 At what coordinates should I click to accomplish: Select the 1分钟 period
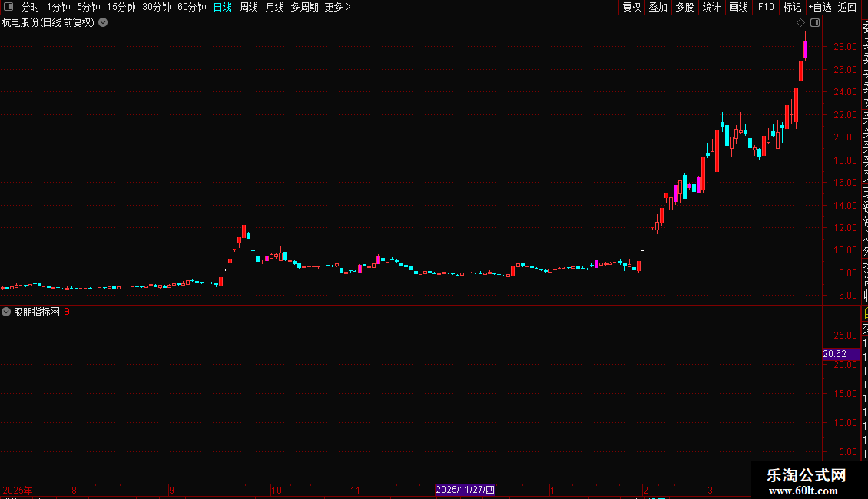point(58,7)
